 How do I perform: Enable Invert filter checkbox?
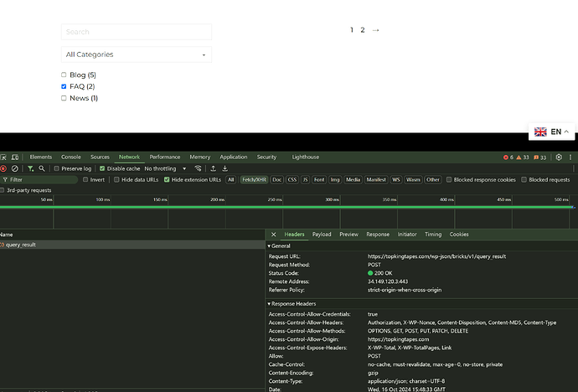[x=85, y=180]
